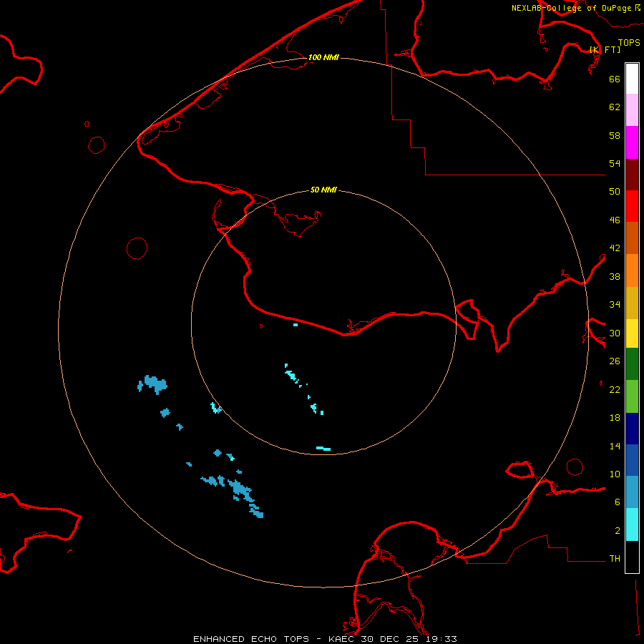Click the legend value 58
Image resolution: width=644 pixels, height=644 pixels.
point(615,135)
